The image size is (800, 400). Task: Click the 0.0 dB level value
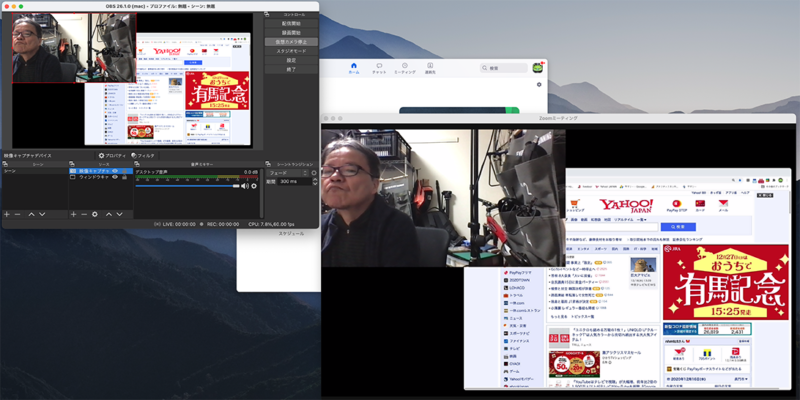point(251,172)
